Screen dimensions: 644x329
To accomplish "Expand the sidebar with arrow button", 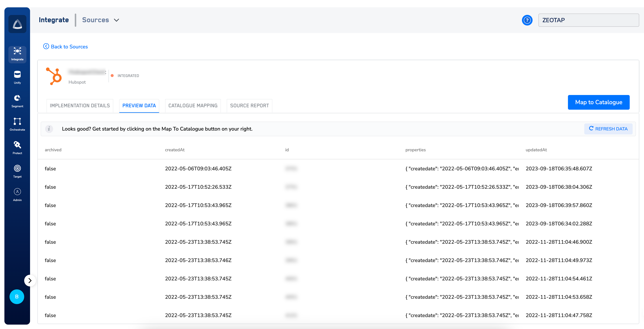I will [x=30, y=280].
